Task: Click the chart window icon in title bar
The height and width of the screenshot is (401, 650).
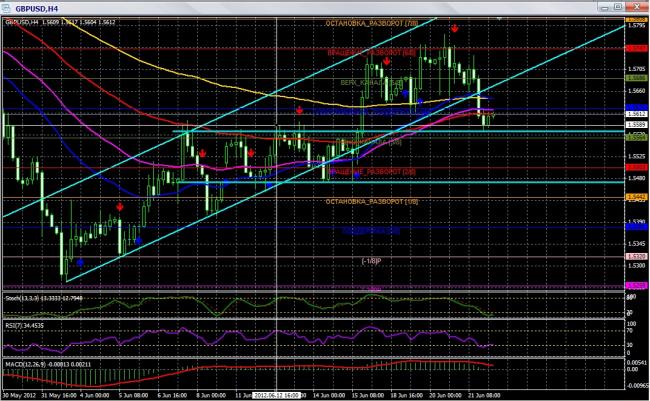Action: click(6, 8)
